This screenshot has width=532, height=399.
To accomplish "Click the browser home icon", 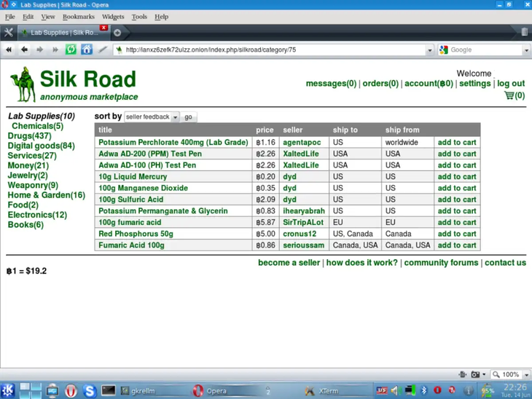I will (x=87, y=50).
